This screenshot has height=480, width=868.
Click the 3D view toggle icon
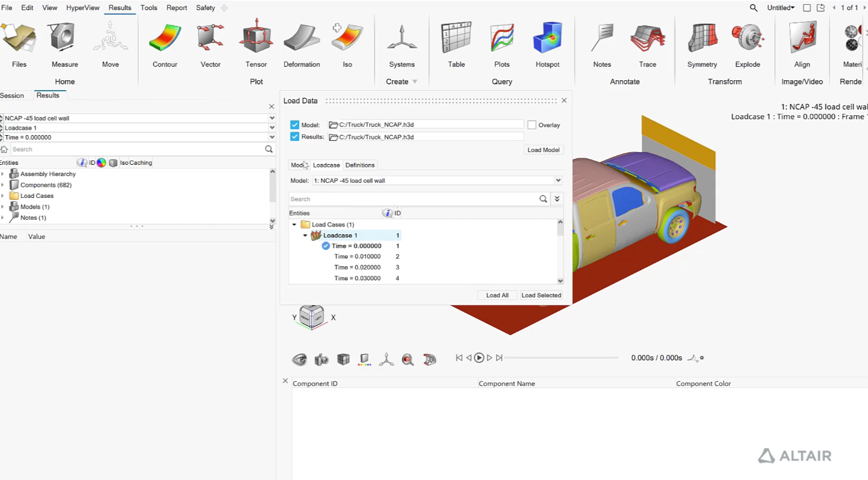tap(430, 360)
